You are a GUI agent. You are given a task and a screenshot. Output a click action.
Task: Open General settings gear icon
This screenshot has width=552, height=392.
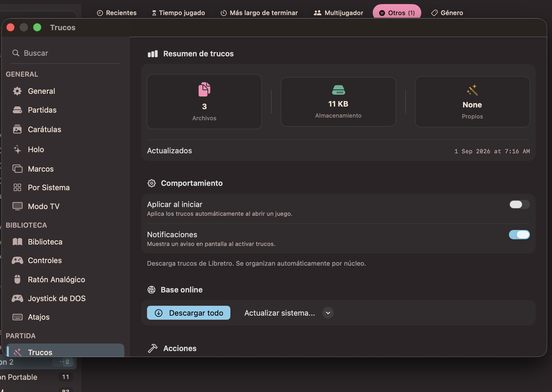pos(17,91)
